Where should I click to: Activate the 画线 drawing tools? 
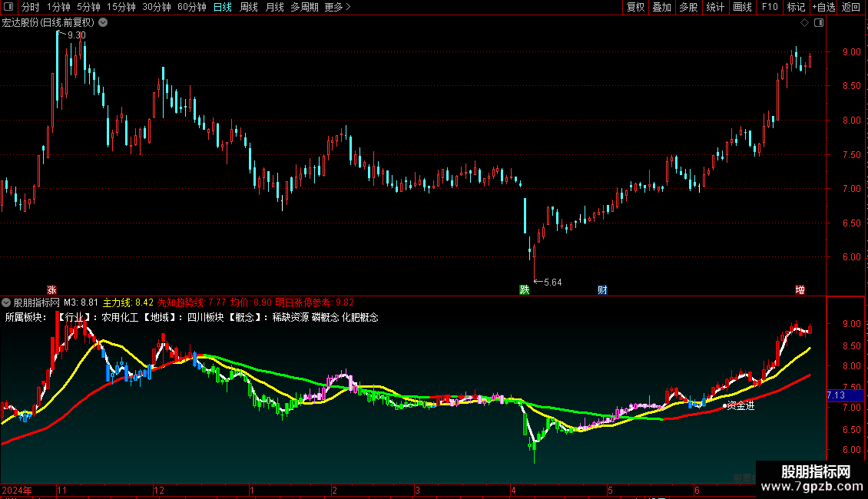pos(742,7)
